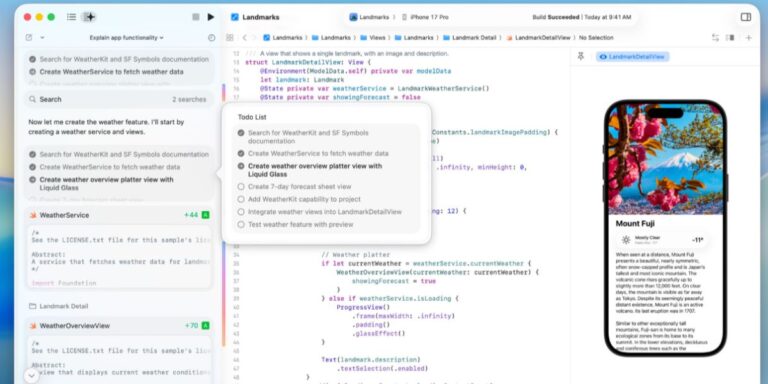Click code line showingForecast = true
The width and height of the screenshot is (768, 384).
click(393, 281)
